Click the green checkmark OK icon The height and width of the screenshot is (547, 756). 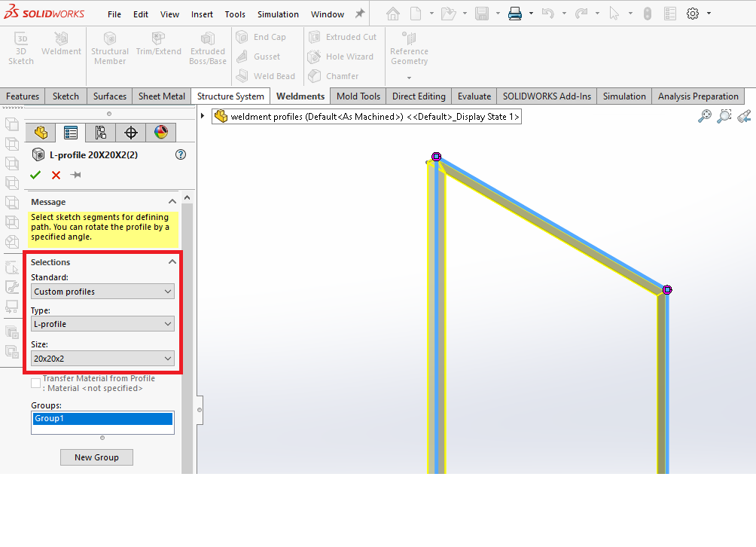pos(35,175)
